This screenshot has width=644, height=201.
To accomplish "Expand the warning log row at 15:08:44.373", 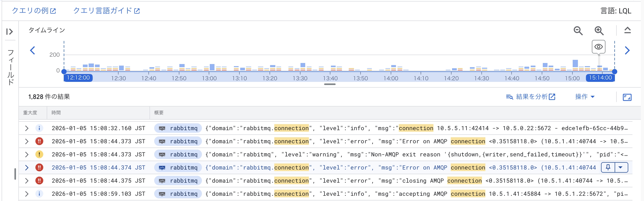I will (26, 155).
